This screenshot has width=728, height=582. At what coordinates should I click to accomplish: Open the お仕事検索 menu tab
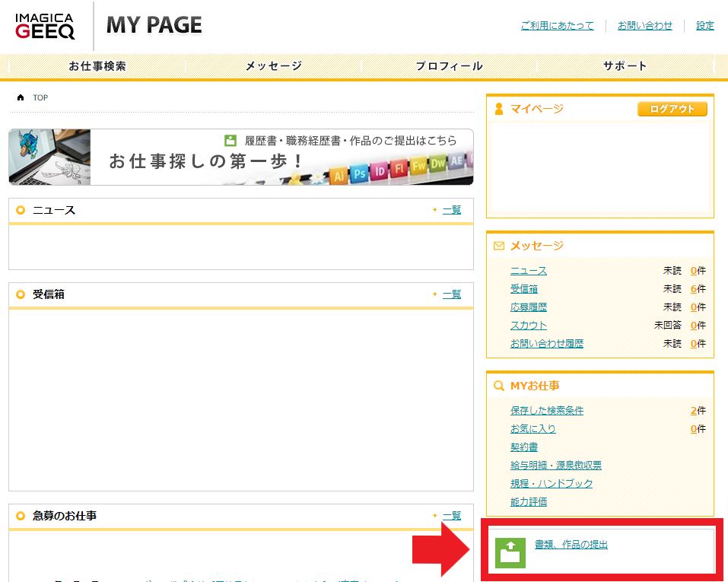[x=97, y=66]
